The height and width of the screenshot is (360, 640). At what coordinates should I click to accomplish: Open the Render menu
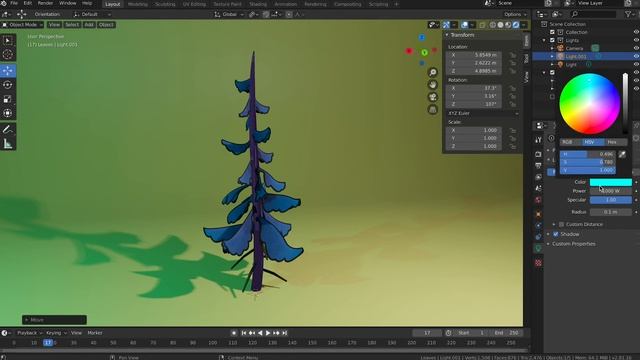click(x=45, y=3)
